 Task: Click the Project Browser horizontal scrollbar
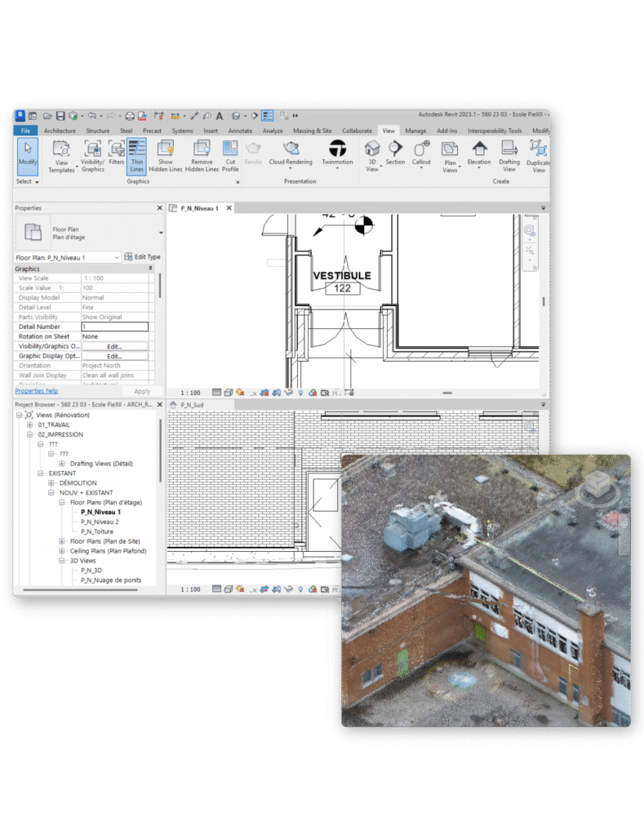tap(80, 590)
